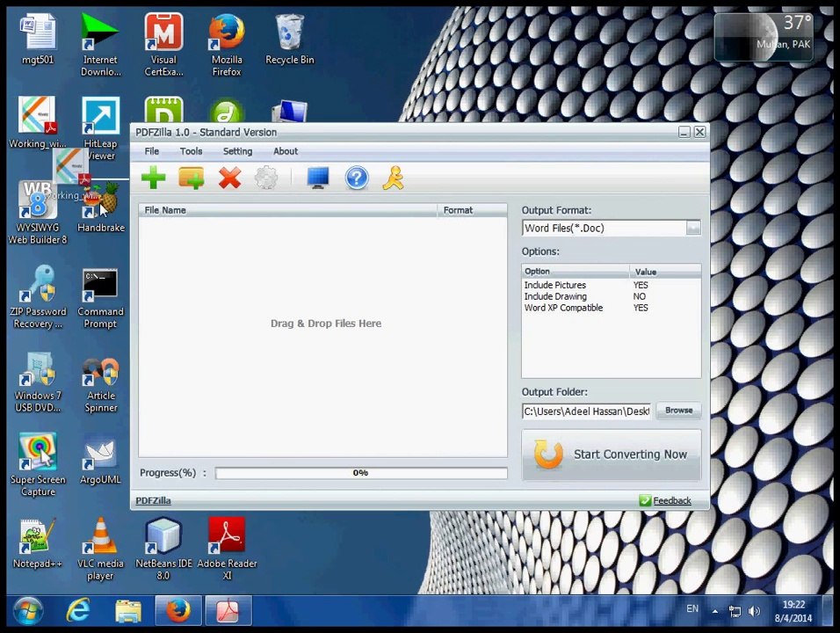Toggle the Include Drawing option value
Image resolution: width=840 pixels, height=633 pixels.
pos(639,296)
